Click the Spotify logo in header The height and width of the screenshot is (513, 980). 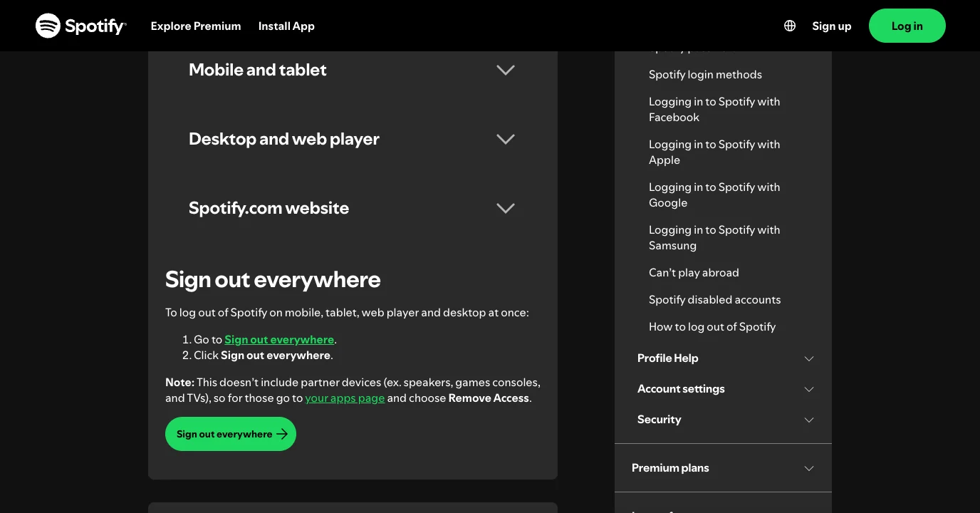(x=81, y=26)
